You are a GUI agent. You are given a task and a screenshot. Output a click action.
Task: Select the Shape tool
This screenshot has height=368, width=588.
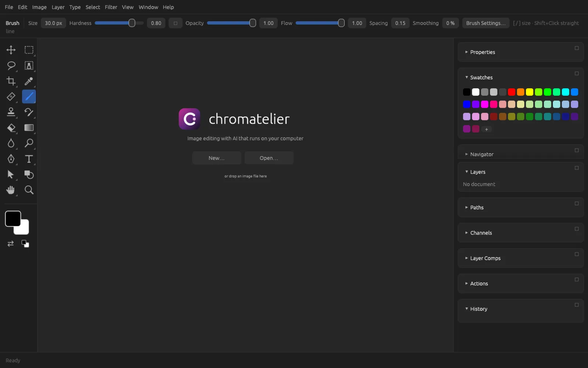29,174
